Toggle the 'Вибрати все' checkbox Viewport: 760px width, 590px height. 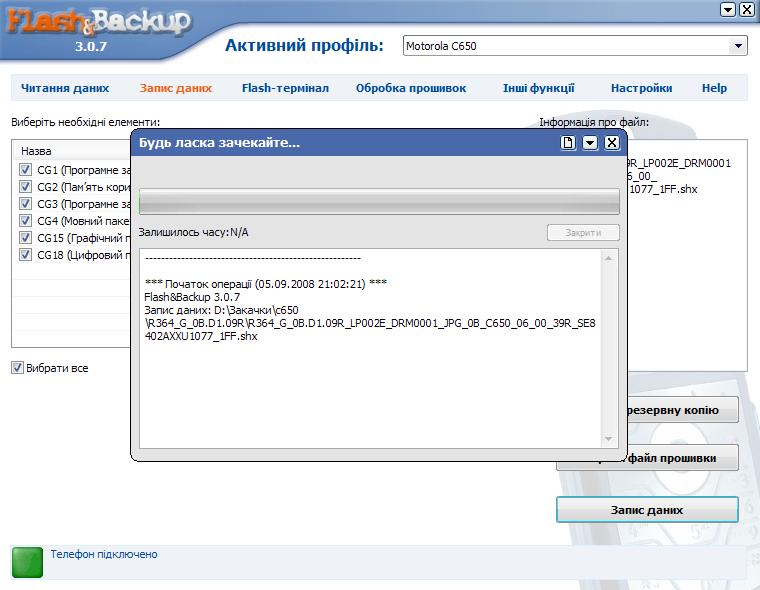tap(17, 368)
